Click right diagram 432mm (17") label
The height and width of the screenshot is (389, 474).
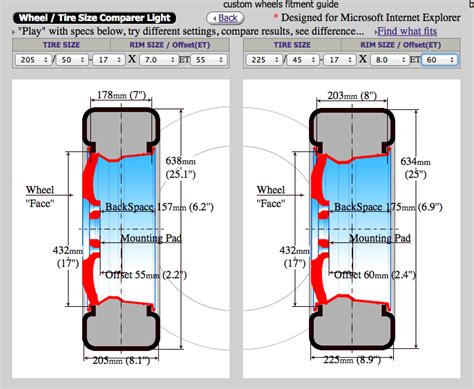coord(295,257)
